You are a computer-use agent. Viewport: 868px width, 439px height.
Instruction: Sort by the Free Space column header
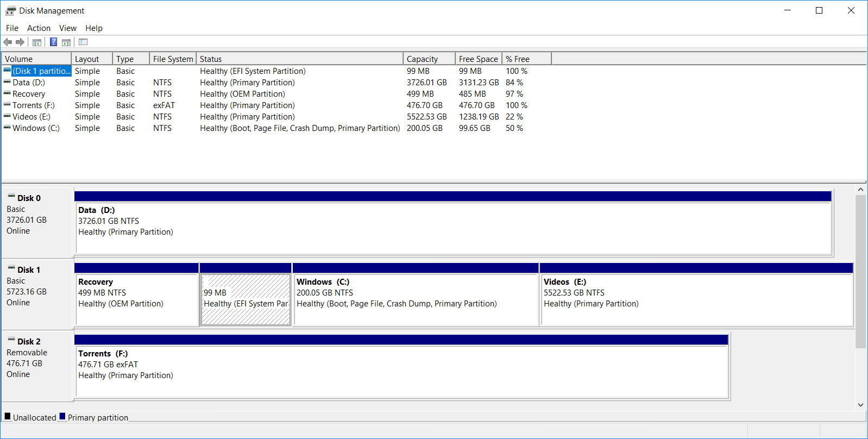coord(479,59)
